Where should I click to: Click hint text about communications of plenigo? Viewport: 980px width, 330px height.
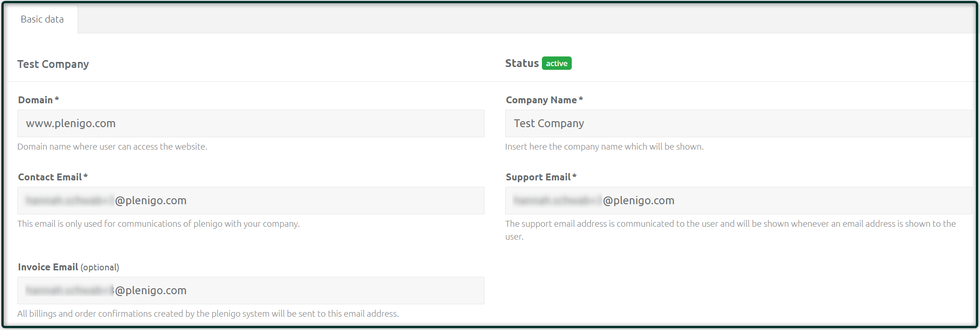158,224
